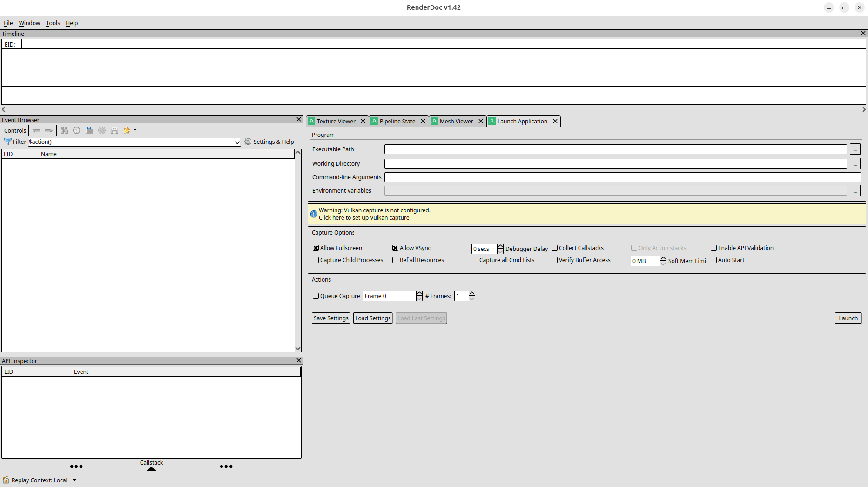Click the yellow puzzle piece extensions icon
The height and width of the screenshot is (487, 868).
click(x=127, y=130)
